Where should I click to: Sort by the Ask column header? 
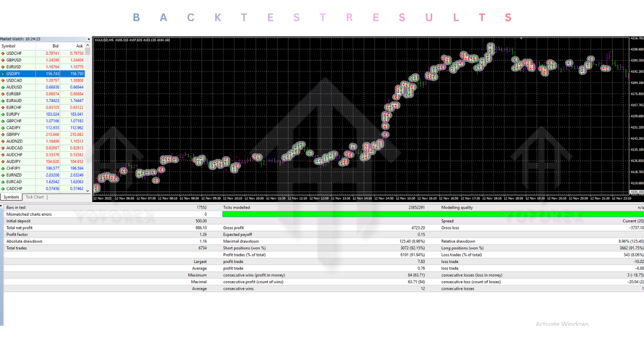pyautogui.click(x=79, y=46)
